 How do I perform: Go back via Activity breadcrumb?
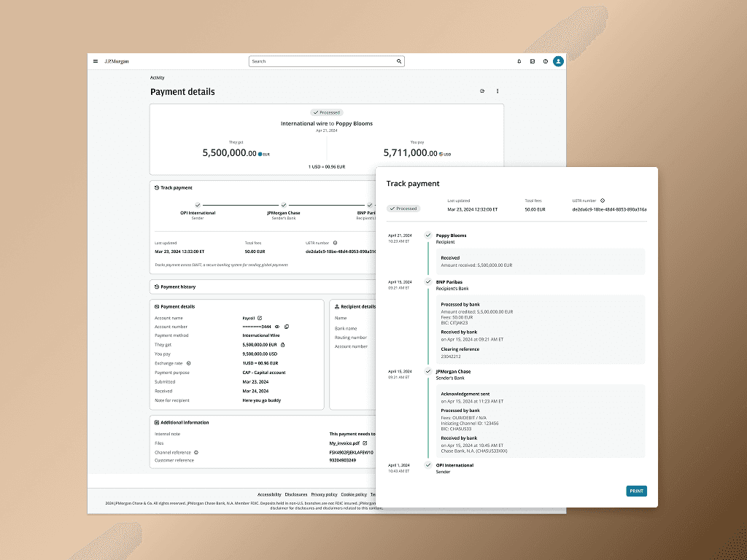click(x=158, y=77)
